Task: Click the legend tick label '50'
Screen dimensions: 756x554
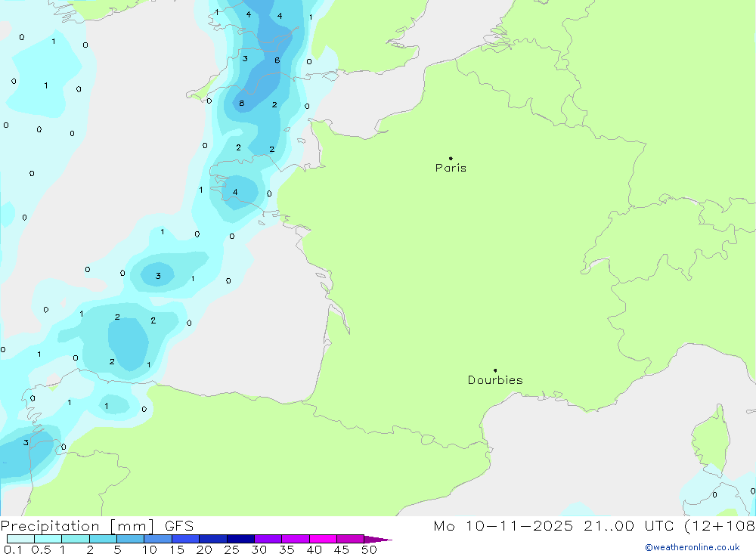Action: [369, 549]
